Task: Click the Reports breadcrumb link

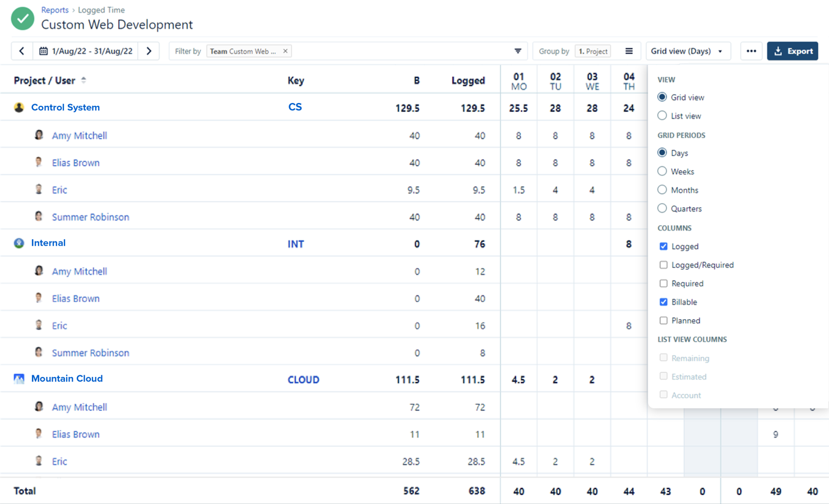Action: [x=55, y=10]
